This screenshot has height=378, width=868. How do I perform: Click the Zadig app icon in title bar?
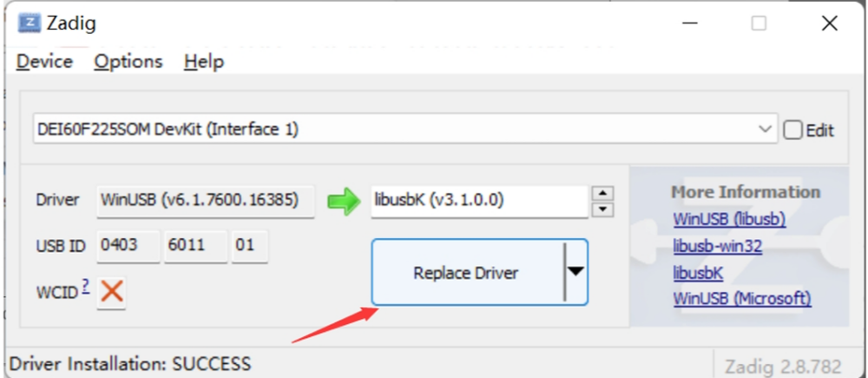pyautogui.click(x=30, y=23)
